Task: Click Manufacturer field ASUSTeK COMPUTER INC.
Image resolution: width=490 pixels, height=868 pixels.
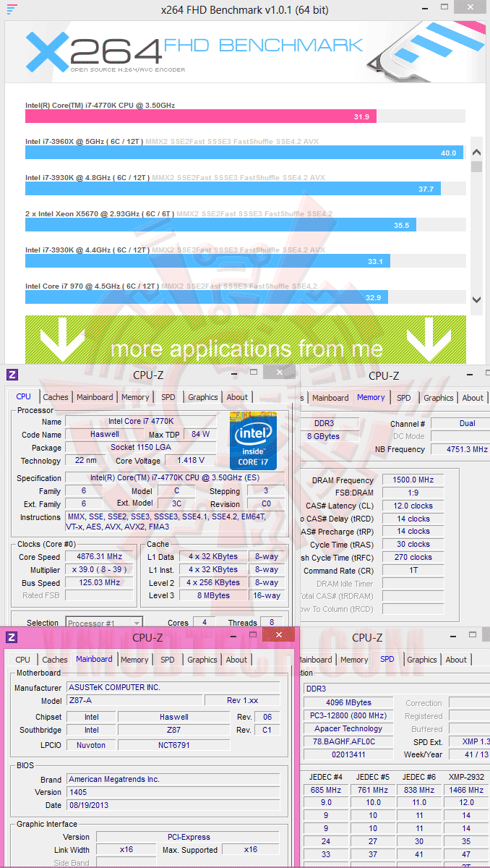Action: [x=173, y=687]
